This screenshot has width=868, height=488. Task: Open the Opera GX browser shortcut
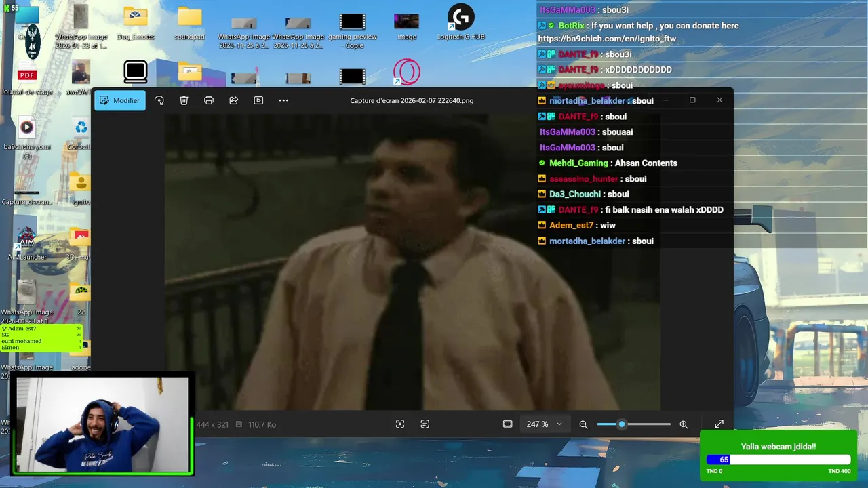pyautogui.click(x=407, y=73)
